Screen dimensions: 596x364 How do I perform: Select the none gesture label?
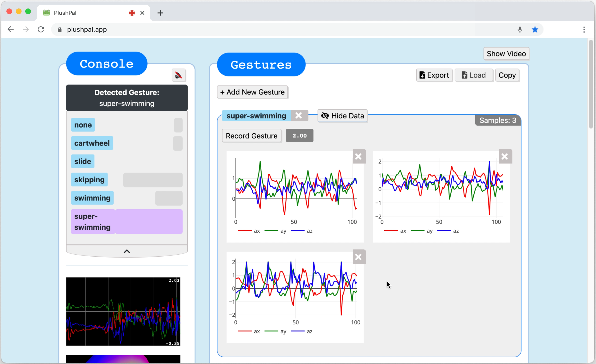tap(83, 125)
